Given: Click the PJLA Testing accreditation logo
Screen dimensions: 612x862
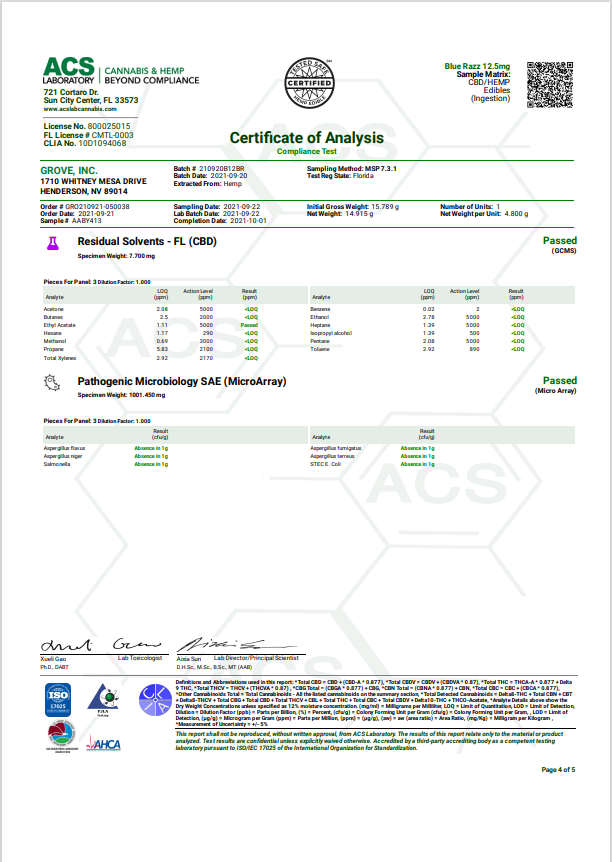Looking at the screenshot, I should (x=103, y=699).
